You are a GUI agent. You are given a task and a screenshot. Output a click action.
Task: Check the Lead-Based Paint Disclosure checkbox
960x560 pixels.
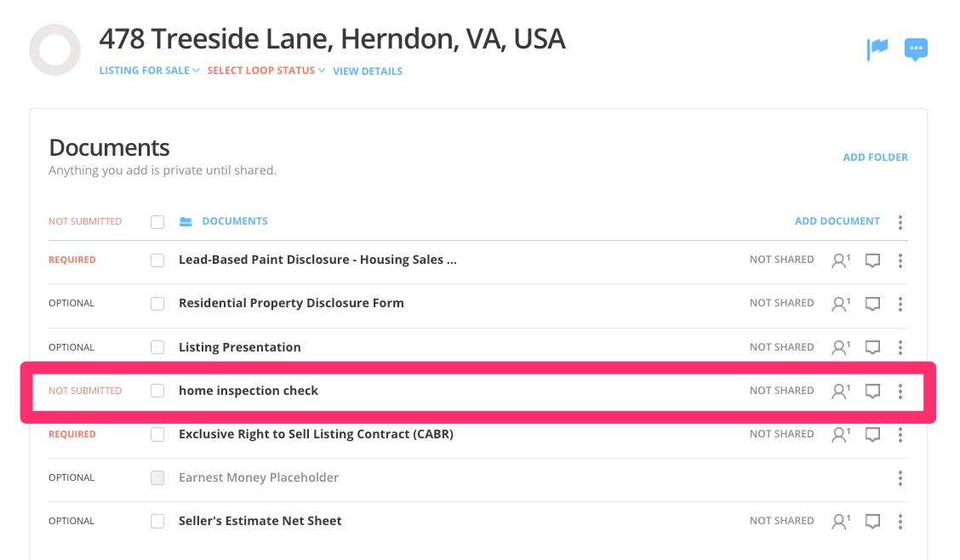157,260
